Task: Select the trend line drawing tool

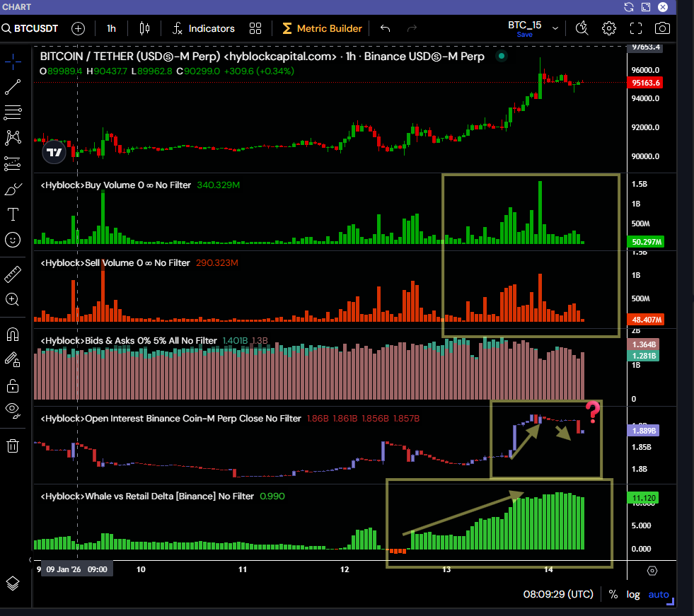Action: pos(13,87)
